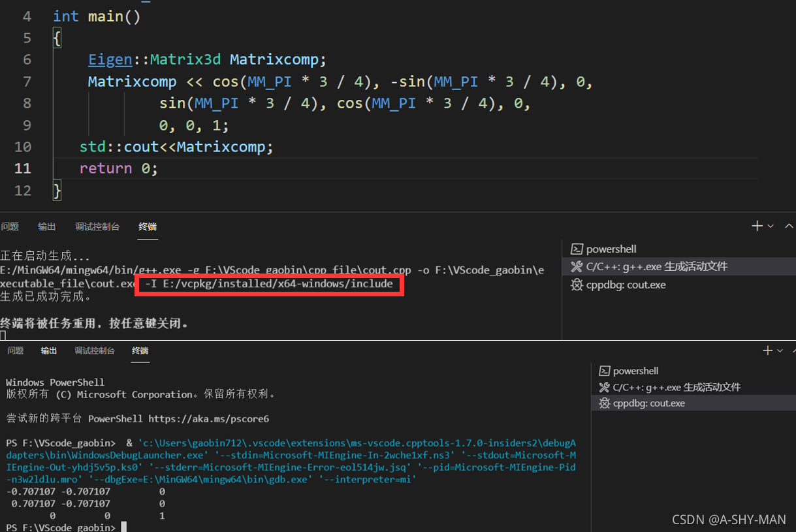Screen dimensions: 796x532
Task: Click '终端将被任务重用，按任意键关闭。' message
Action: pyautogui.click(x=95, y=323)
